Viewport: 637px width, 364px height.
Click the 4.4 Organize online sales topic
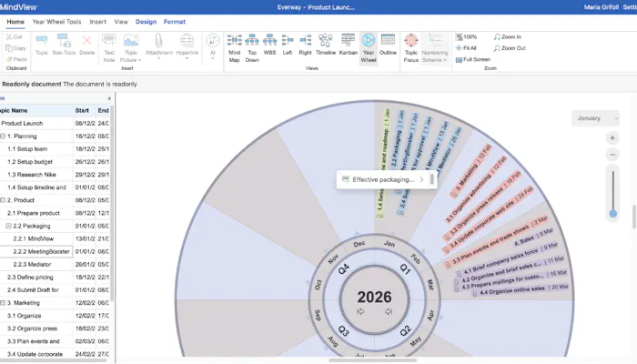point(521,290)
